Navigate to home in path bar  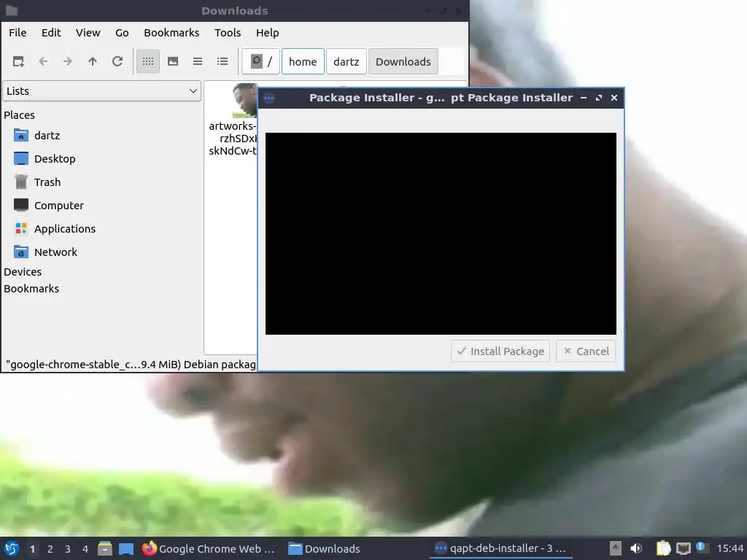[x=303, y=61]
